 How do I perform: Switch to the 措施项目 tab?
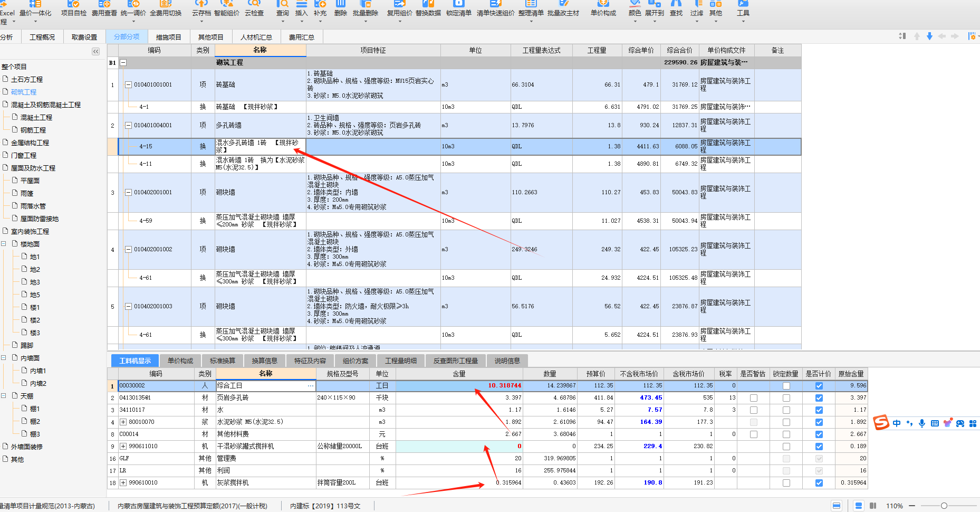point(169,37)
